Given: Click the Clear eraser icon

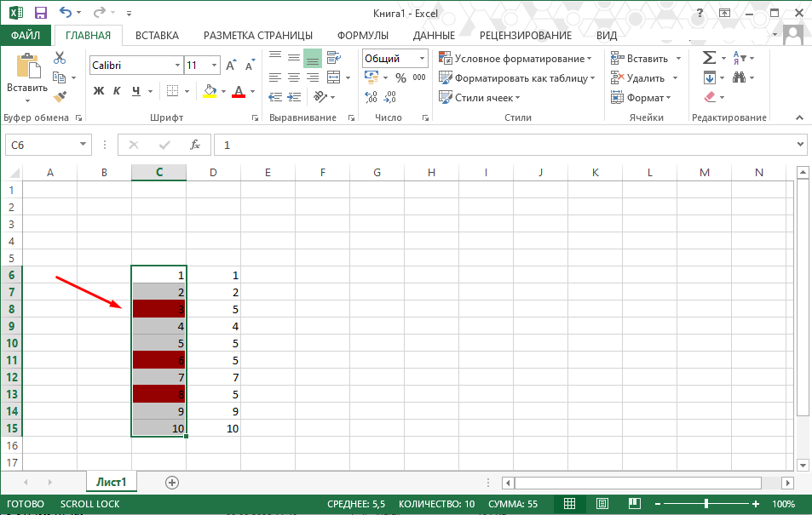Looking at the screenshot, I should click(710, 97).
